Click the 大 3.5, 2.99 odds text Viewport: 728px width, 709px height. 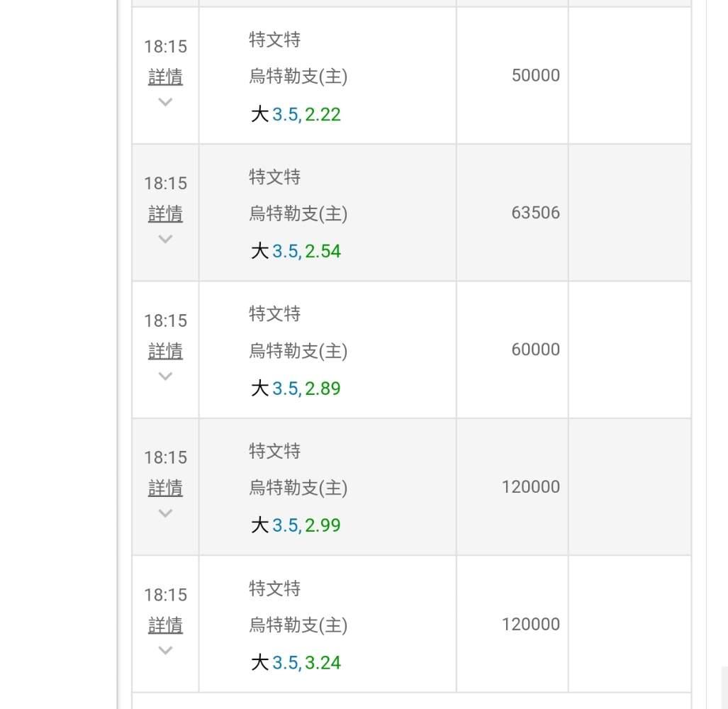(296, 525)
